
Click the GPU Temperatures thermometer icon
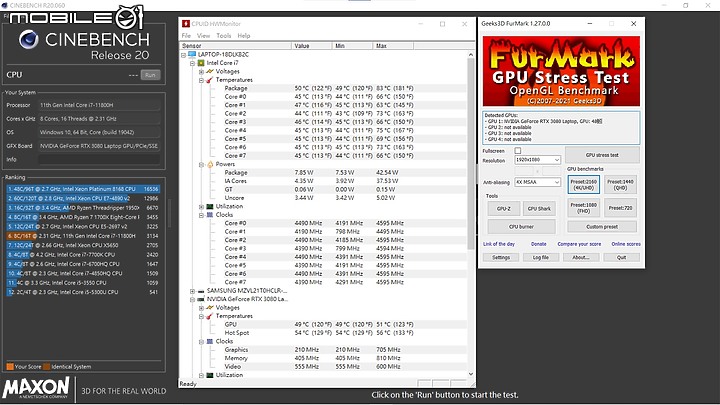[210, 316]
